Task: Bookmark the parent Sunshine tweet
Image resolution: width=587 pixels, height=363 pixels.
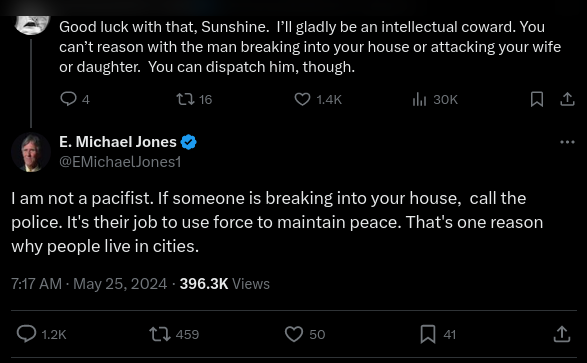Action: (x=537, y=99)
